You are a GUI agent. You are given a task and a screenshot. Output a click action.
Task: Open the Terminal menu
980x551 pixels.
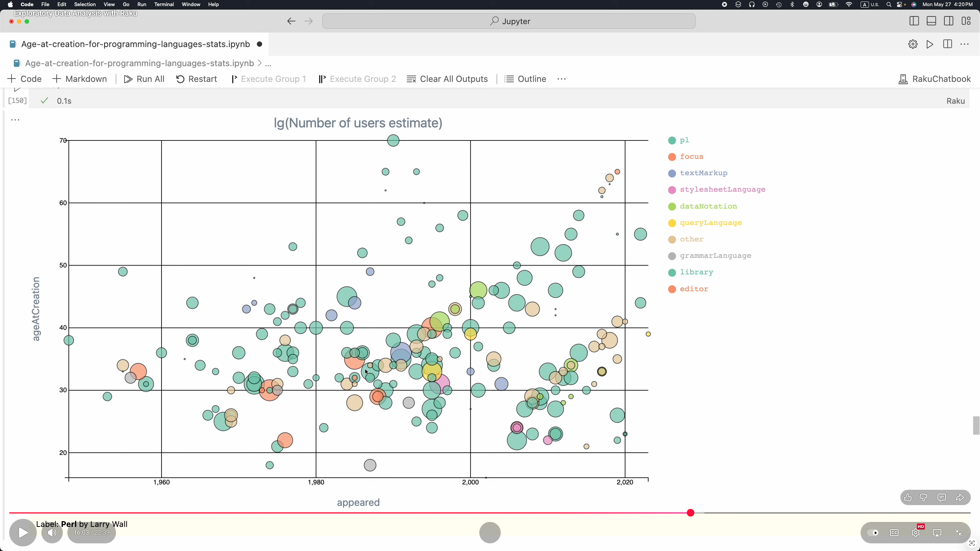(164, 4)
